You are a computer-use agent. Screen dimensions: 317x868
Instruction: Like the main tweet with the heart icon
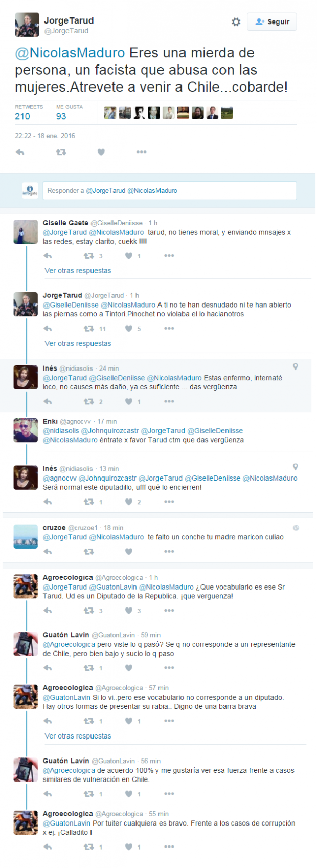coord(101,152)
